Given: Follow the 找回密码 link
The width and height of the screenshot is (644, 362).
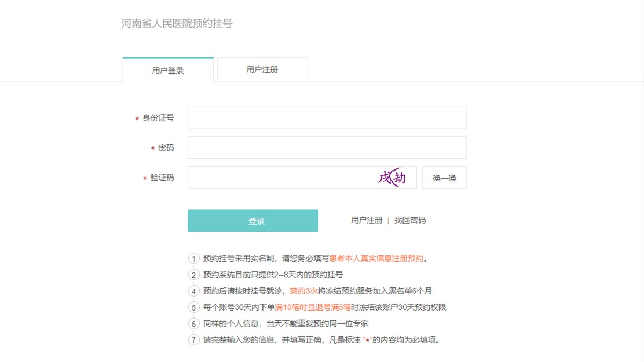Looking at the screenshot, I should point(410,220).
